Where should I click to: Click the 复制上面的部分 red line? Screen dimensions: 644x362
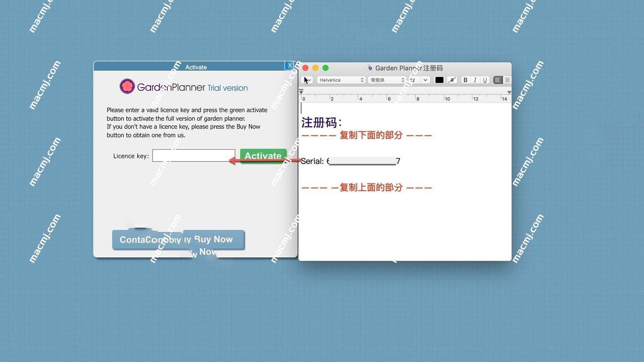tap(367, 188)
